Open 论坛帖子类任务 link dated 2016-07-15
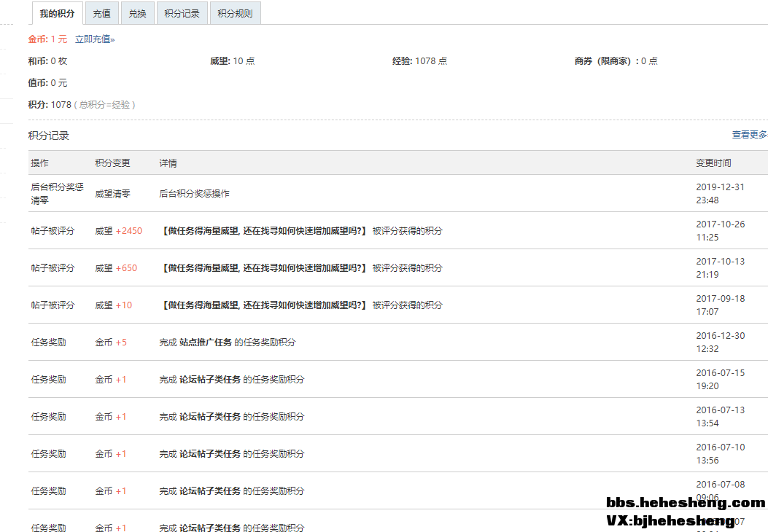The height and width of the screenshot is (532, 768). coord(210,380)
